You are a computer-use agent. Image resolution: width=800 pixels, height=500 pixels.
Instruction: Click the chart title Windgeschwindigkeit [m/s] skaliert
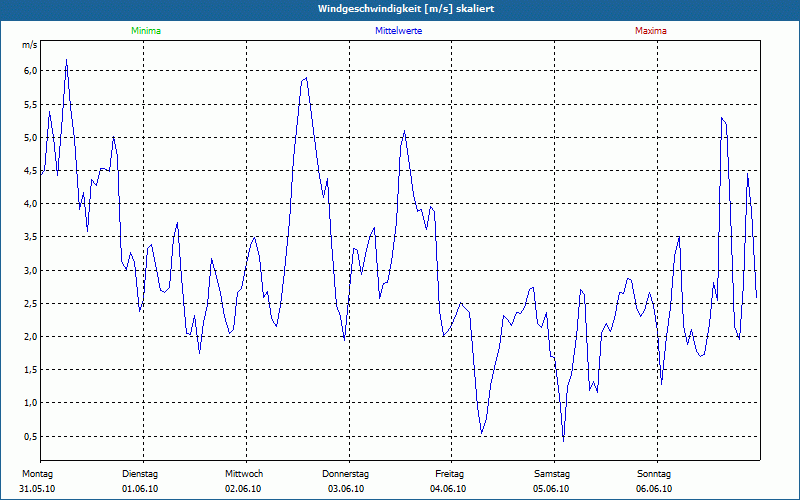(x=406, y=9)
